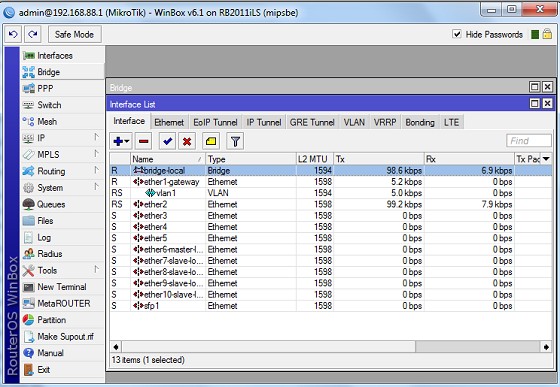Screen dimensions: 560x387
Task: Switch to the VRRP tab
Action: pyautogui.click(x=385, y=122)
